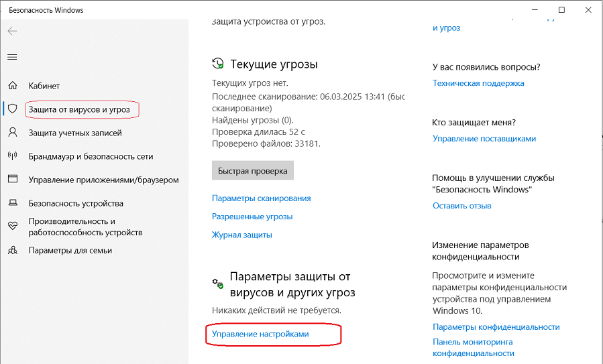Click Управление настройками link

(x=260, y=334)
